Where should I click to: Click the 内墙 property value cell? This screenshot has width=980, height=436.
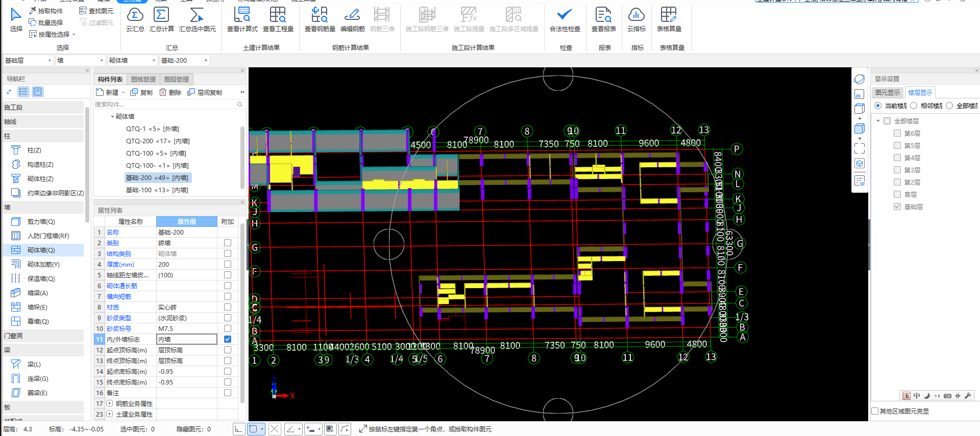pos(186,339)
